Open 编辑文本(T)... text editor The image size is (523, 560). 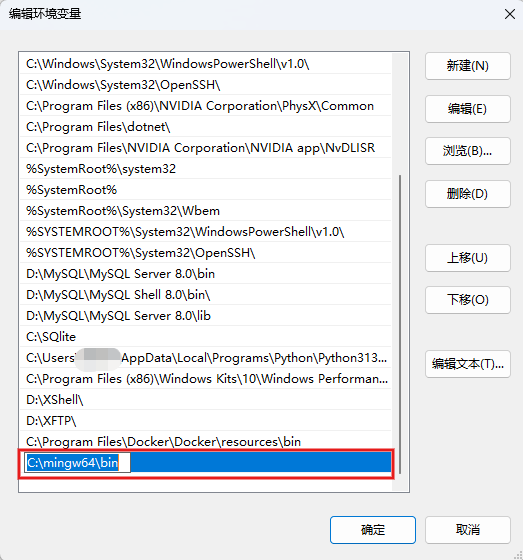tap(468, 364)
